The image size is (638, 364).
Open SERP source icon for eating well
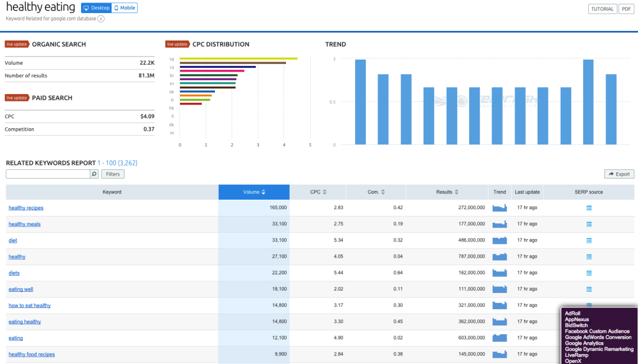tap(589, 289)
